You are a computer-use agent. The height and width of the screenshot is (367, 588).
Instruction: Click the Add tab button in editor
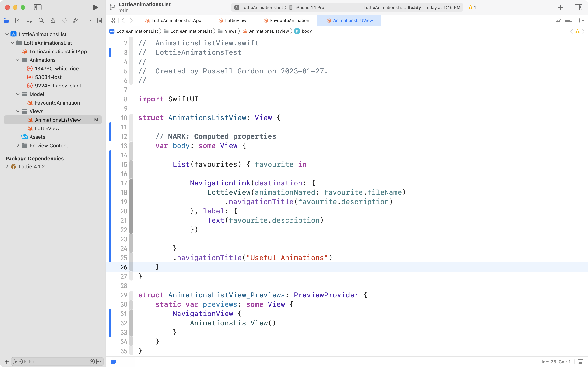point(560,7)
